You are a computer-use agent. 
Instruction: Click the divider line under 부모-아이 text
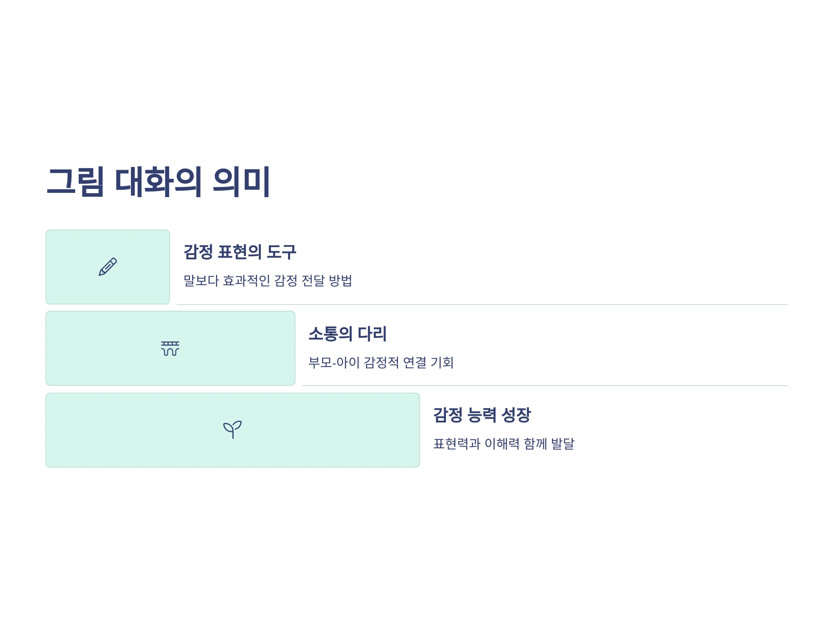click(545, 386)
